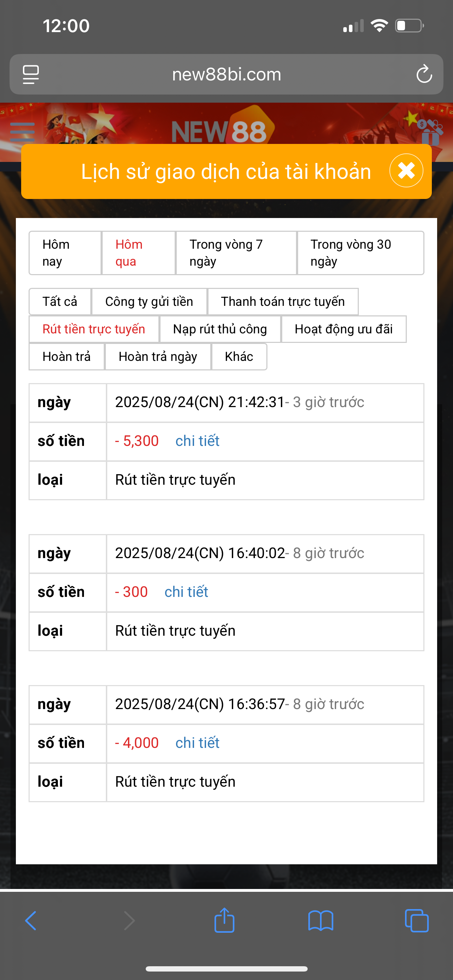
Task: Select the Hôm nay date filter
Action: 65,253
